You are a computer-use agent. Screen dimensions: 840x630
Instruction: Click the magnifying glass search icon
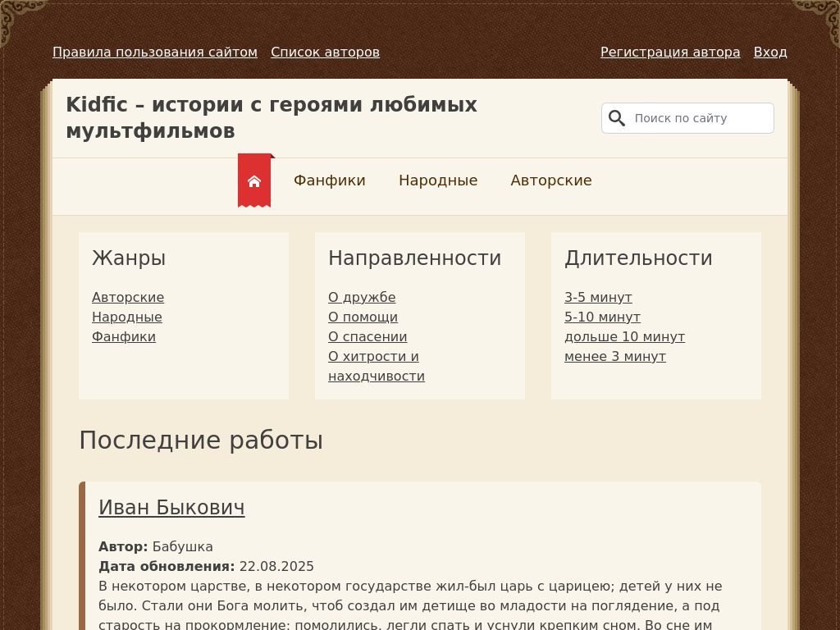click(x=617, y=118)
